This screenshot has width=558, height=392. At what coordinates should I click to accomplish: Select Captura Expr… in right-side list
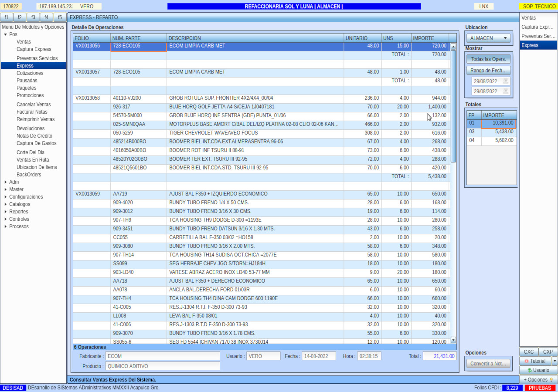pos(538,27)
